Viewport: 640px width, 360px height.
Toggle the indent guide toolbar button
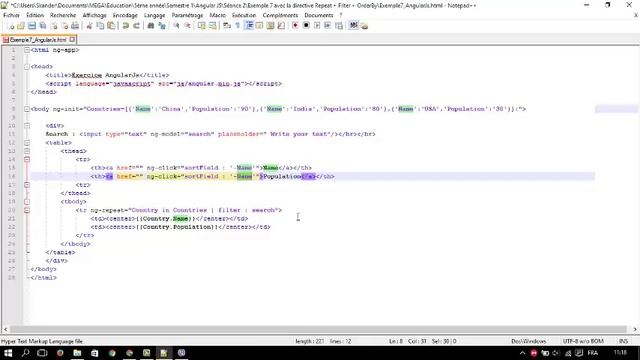coord(249,26)
